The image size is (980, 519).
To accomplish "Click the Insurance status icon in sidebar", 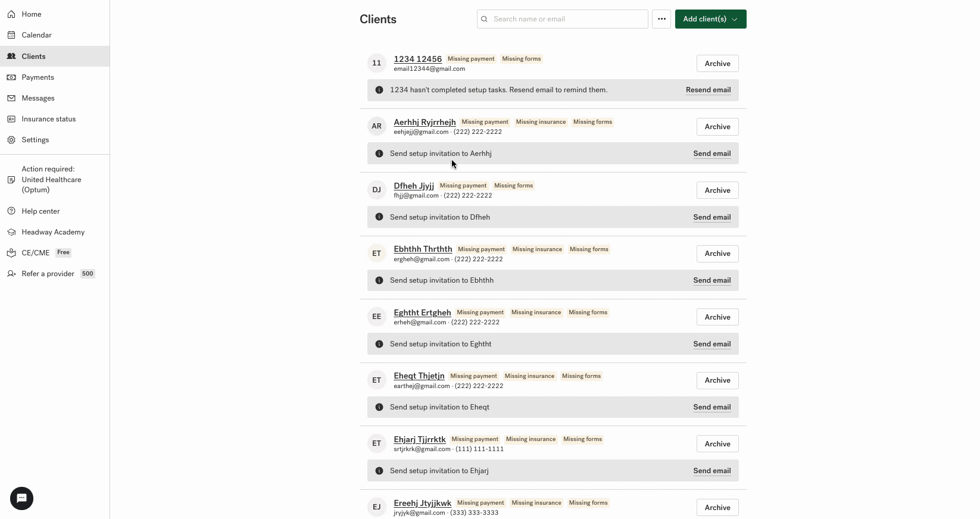I will pyautogui.click(x=11, y=119).
